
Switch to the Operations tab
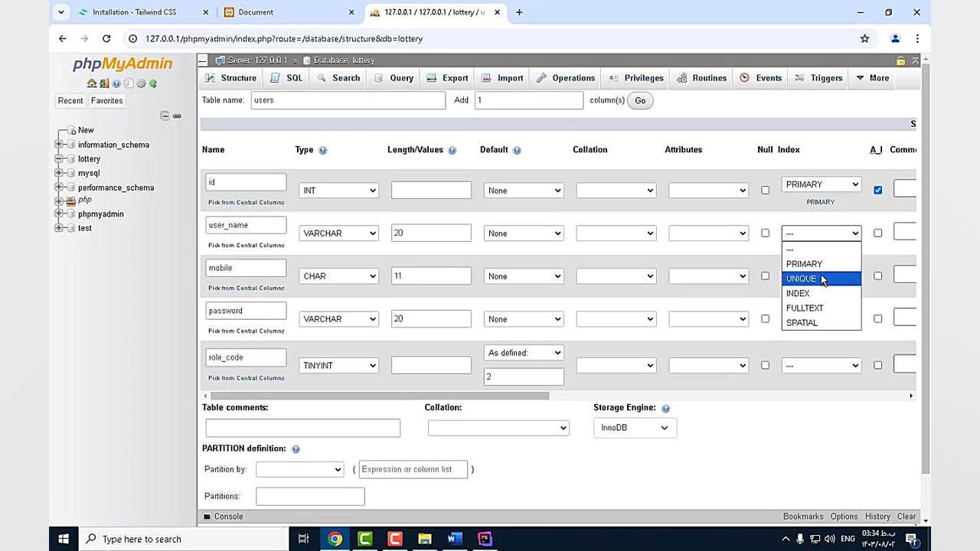click(565, 78)
